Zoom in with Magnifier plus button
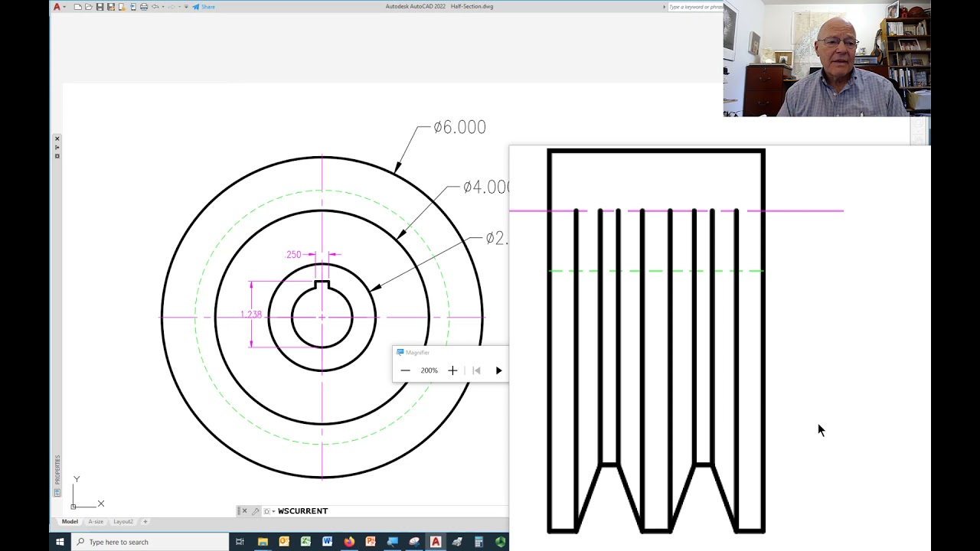 pyautogui.click(x=452, y=370)
